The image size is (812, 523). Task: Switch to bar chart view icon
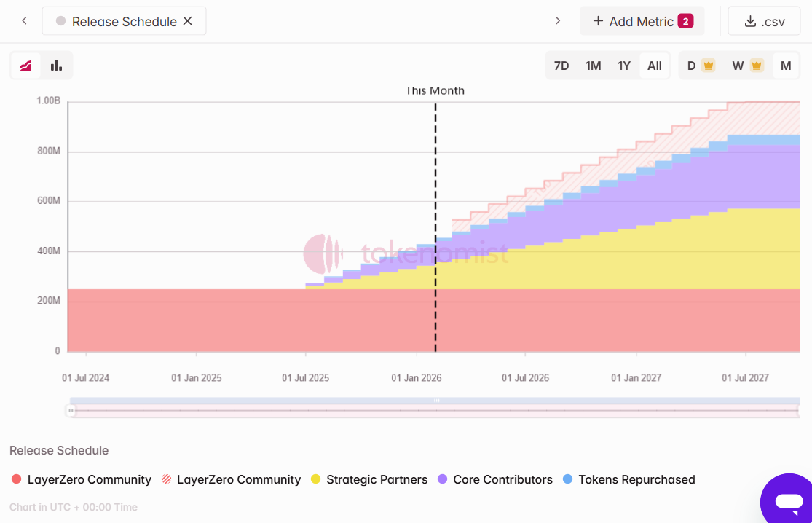56,66
